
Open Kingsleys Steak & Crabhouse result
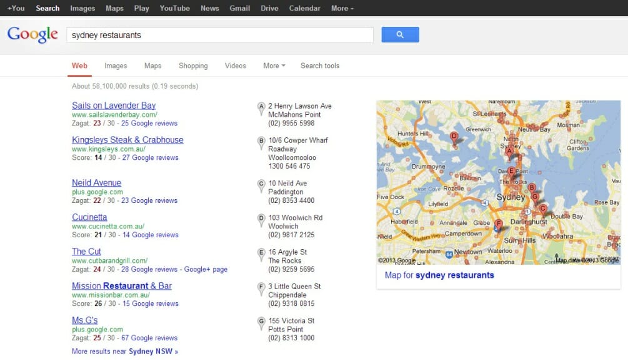[127, 140]
